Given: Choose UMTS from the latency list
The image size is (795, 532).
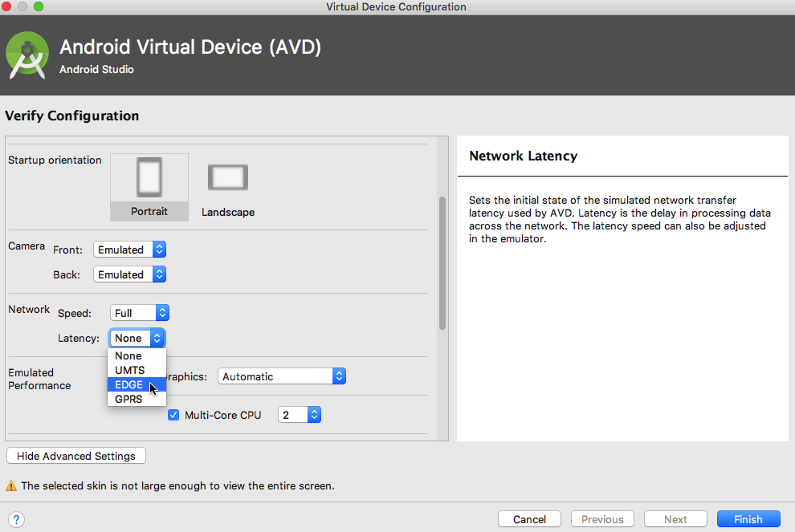Looking at the screenshot, I should tap(130, 370).
